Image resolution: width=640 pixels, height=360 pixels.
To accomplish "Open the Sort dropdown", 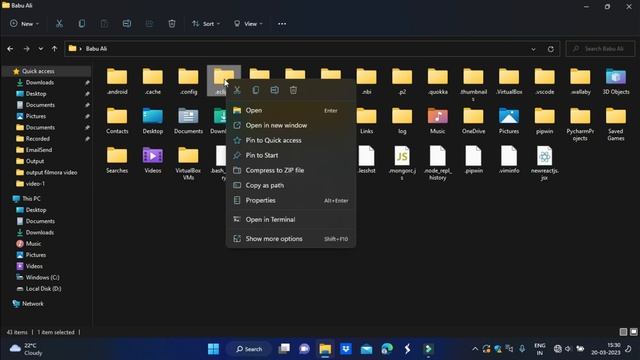I will [206, 24].
